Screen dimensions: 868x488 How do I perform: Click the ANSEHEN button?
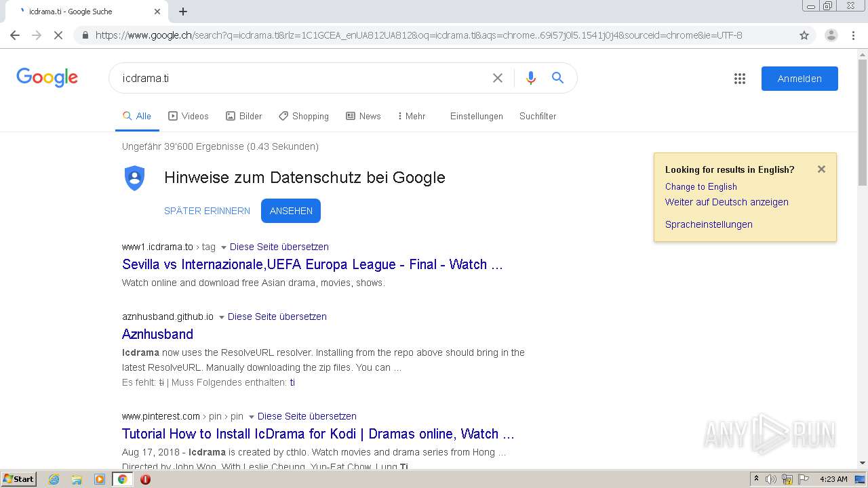coord(291,211)
